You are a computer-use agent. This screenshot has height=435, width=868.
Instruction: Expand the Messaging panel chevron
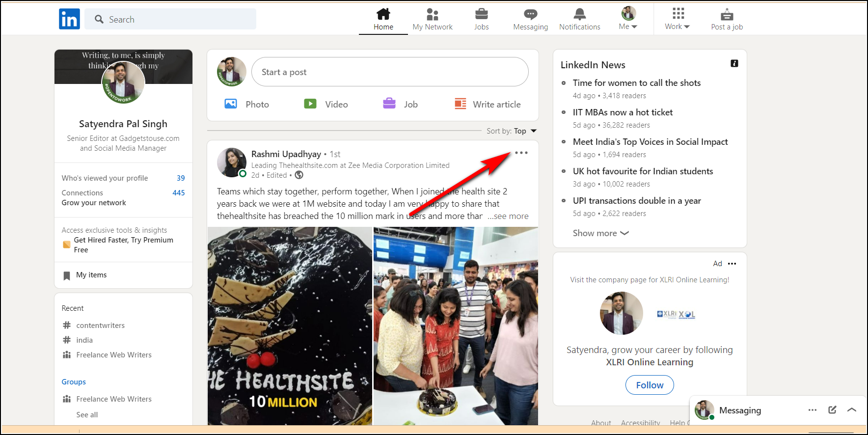click(852, 409)
